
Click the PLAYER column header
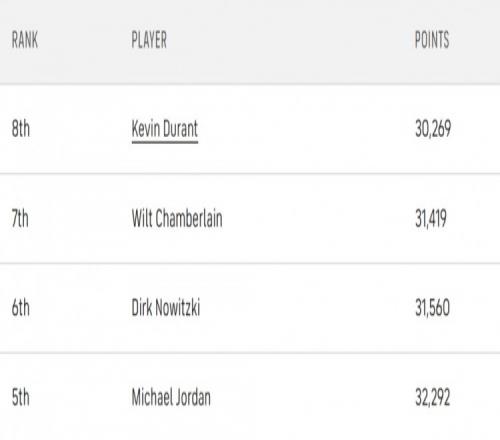click(x=149, y=40)
